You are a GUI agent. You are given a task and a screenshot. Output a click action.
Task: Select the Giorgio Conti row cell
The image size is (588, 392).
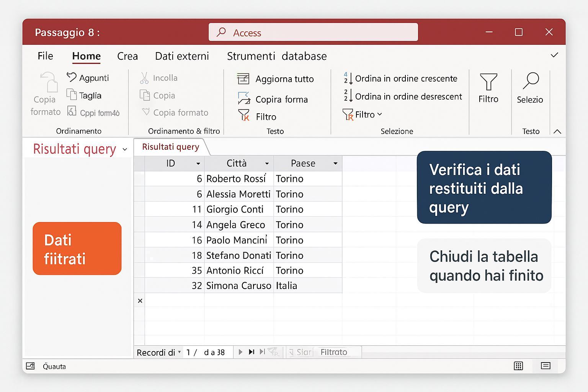(235, 209)
